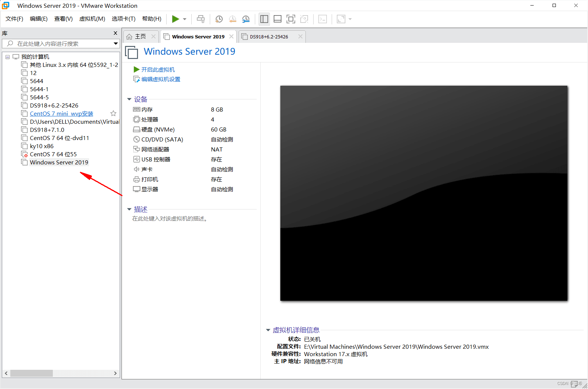This screenshot has width=588, height=389.
Task: Click the stretch guest display icon
Action: [341, 19]
